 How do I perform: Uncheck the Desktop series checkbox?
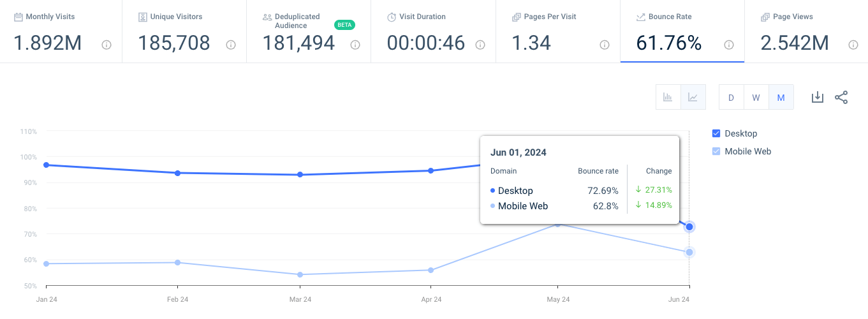(716, 133)
